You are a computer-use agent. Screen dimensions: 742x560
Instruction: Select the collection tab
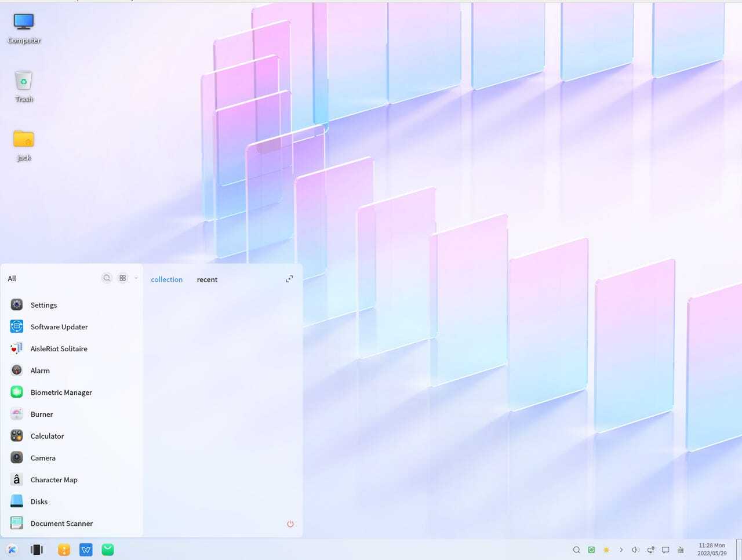click(x=166, y=279)
